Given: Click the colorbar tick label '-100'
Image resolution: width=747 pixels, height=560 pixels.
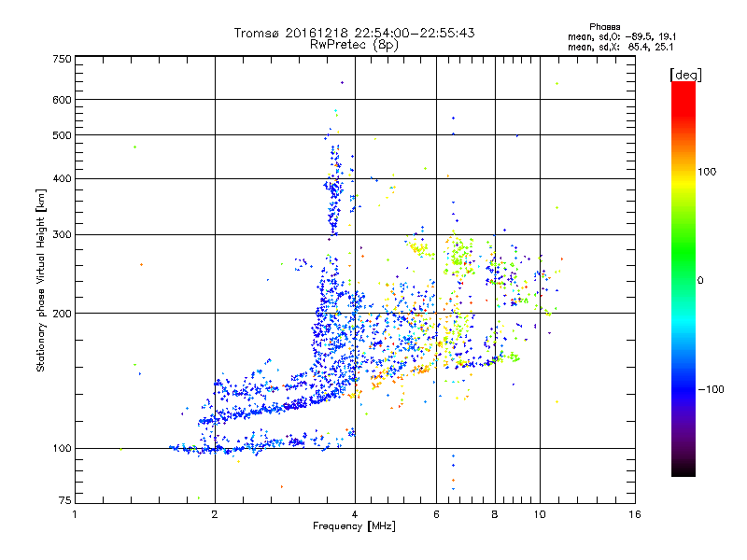Looking at the screenshot, I should click(711, 389).
